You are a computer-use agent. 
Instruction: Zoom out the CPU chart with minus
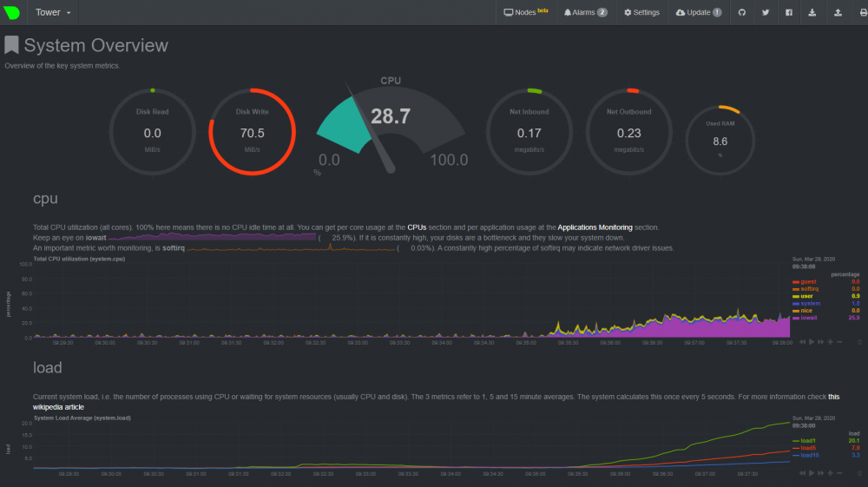pos(839,342)
